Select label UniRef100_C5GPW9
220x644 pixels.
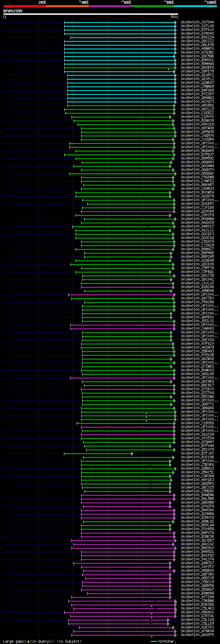tap(197, 177)
